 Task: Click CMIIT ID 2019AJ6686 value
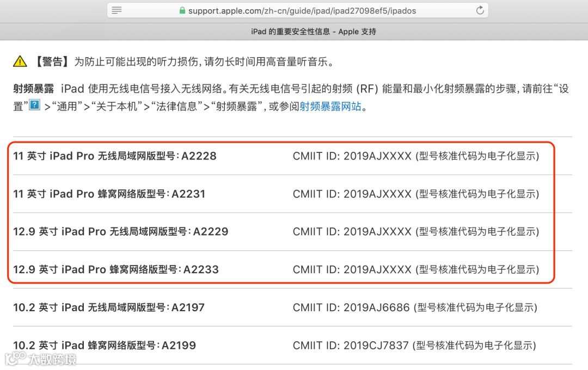pos(415,307)
